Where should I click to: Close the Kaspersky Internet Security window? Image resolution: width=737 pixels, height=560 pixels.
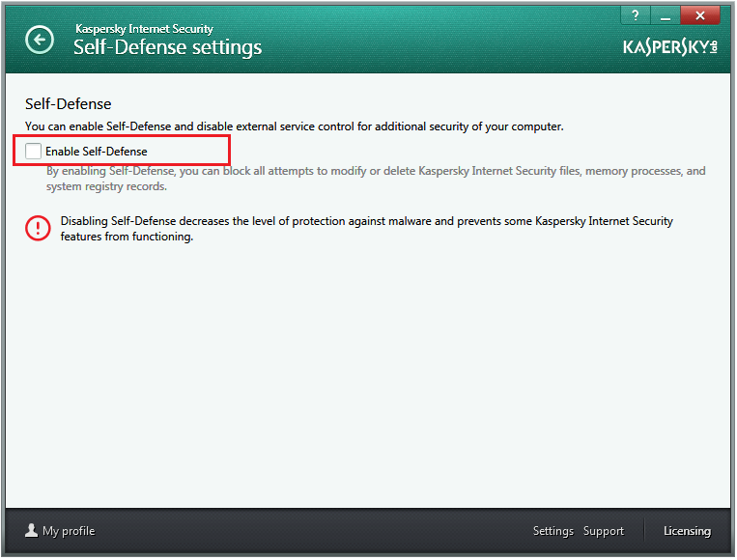click(700, 15)
